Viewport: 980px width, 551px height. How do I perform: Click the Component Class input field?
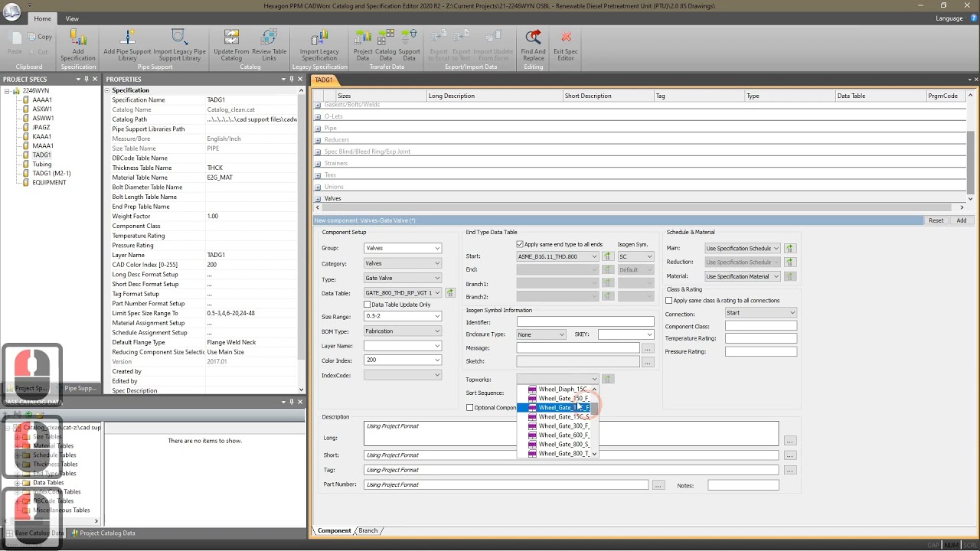761,326
